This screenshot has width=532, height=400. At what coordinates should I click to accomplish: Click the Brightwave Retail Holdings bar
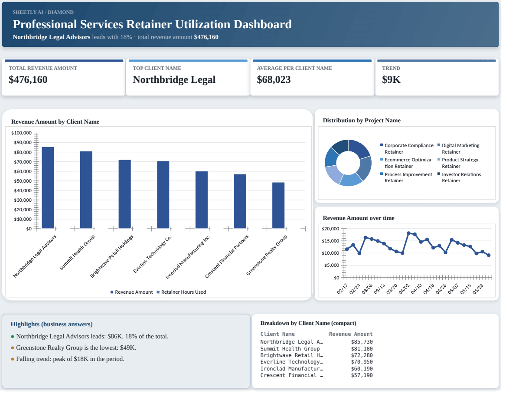pos(125,194)
